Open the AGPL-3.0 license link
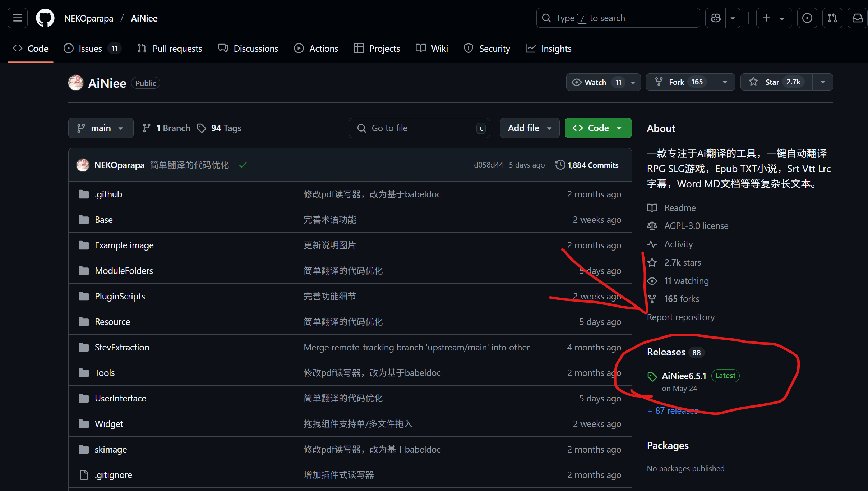The width and height of the screenshot is (868, 491). [688, 226]
